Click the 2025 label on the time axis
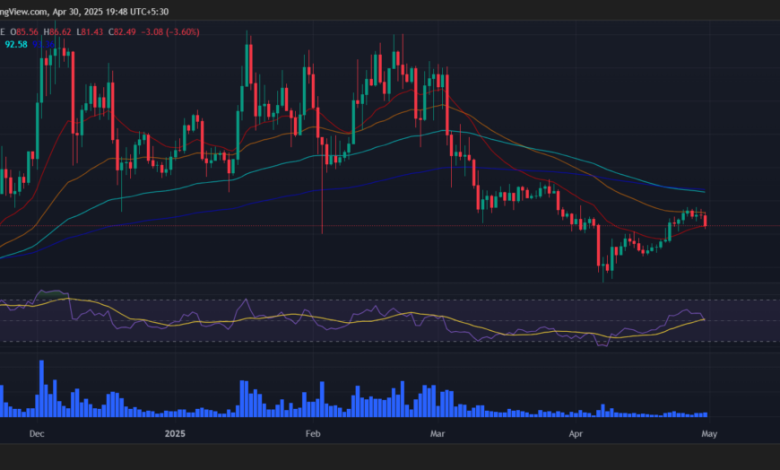 175,434
